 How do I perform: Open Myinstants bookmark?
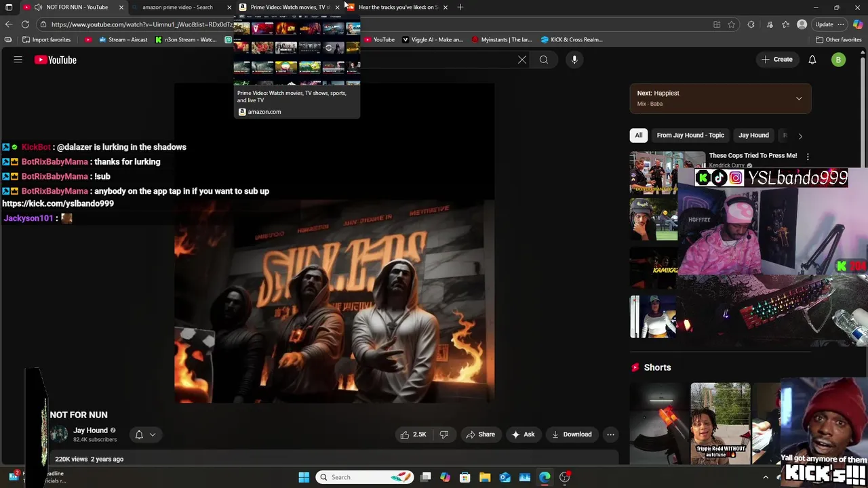pyautogui.click(x=502, y=39)
